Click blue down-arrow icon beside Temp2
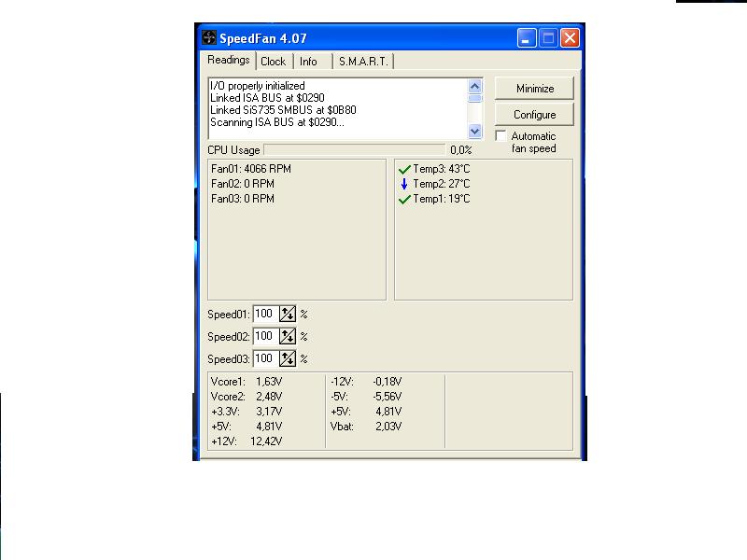 coord(404,184)
